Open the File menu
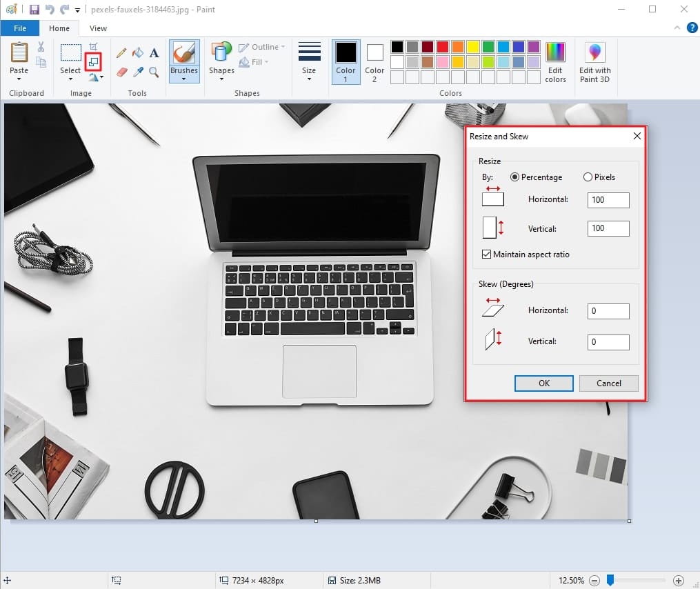The height and width of the screenshot is (589, 700). pyautogui.click(x=20, y=28)
